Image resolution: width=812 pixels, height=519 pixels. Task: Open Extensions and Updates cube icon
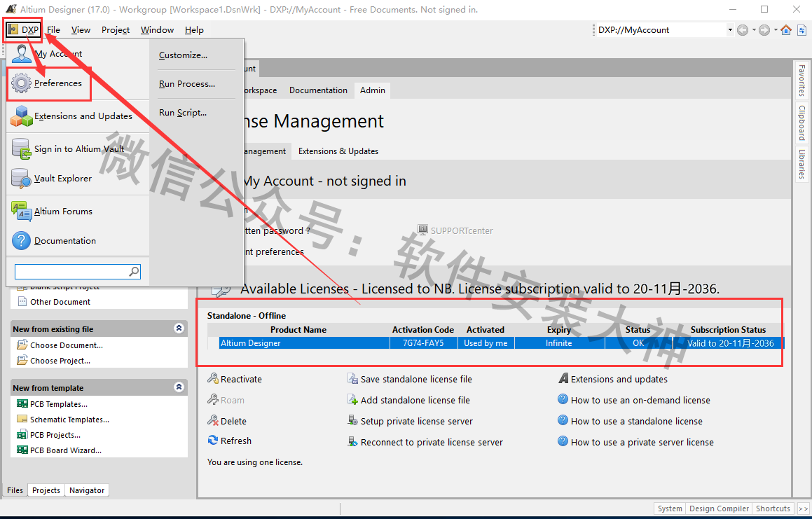pos(22,116)
